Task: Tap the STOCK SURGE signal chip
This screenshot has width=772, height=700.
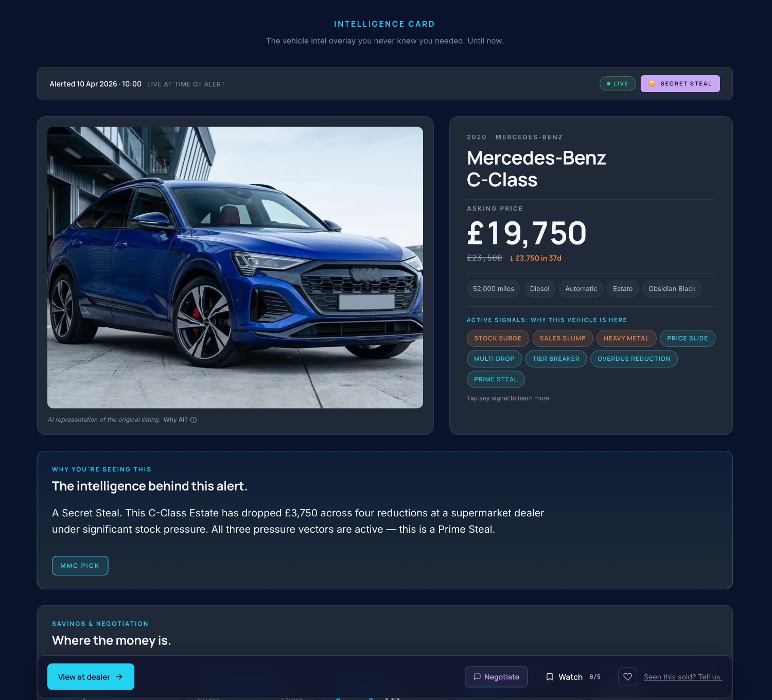Action: click(x=498, y=338)
